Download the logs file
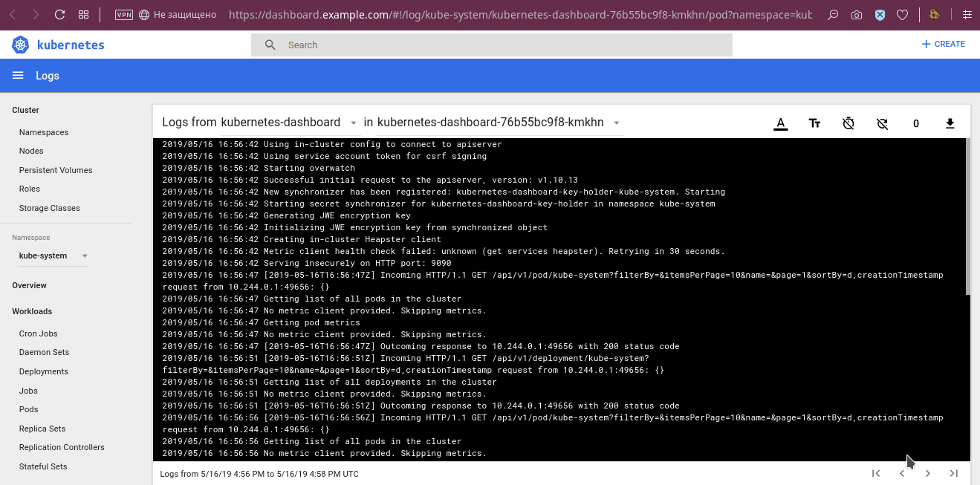 [950, 123]
